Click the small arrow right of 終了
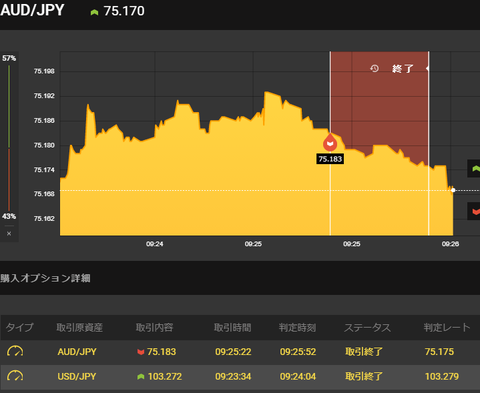 [427, 69]
